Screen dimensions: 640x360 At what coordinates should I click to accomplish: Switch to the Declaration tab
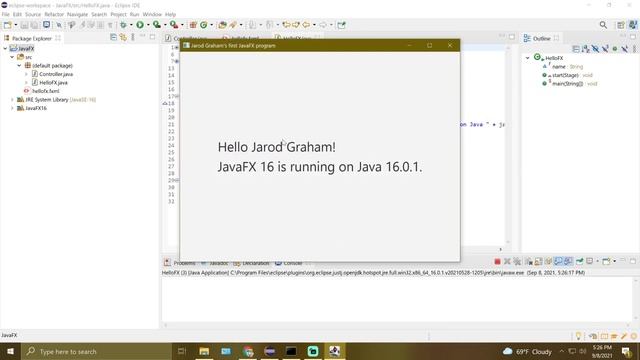click(251, 263)
